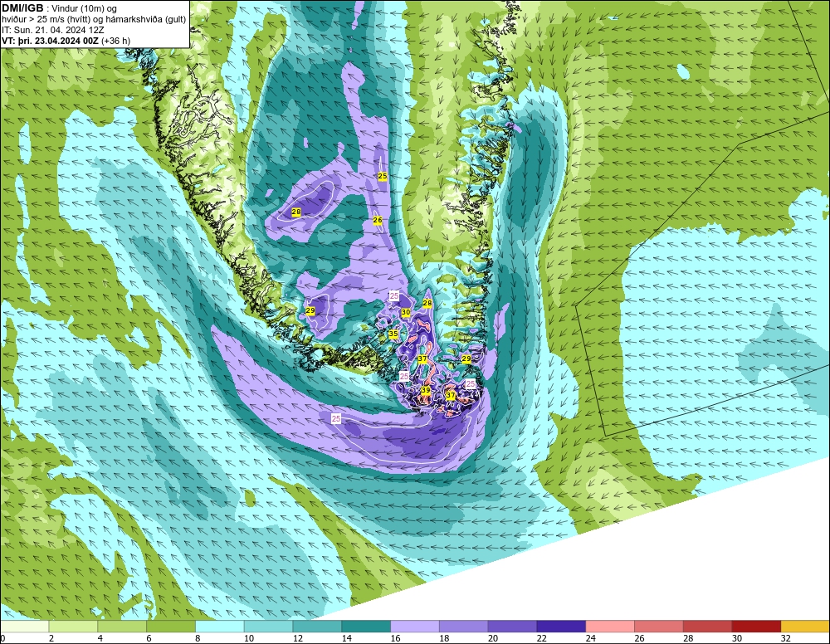This screenshot has width=830, height=644.
Task: Click the yellow 37 label directly below the 35
Action: (x=422, y=359)
